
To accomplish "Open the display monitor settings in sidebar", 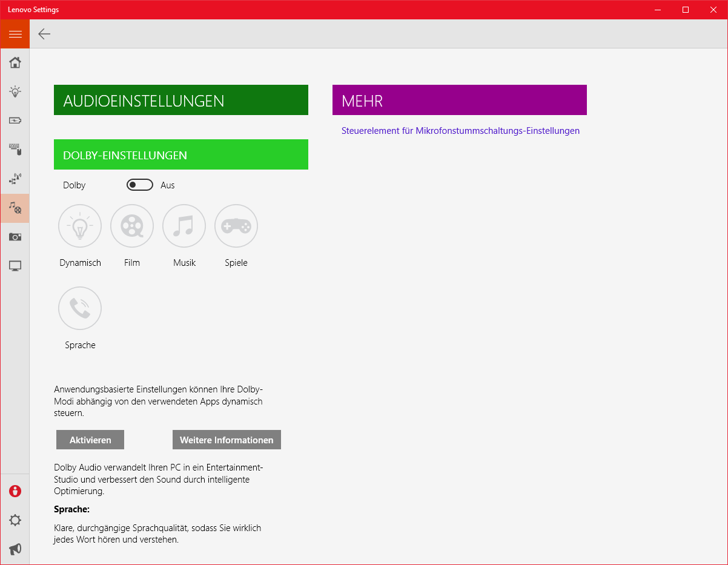I will click(x=15, y=266).
